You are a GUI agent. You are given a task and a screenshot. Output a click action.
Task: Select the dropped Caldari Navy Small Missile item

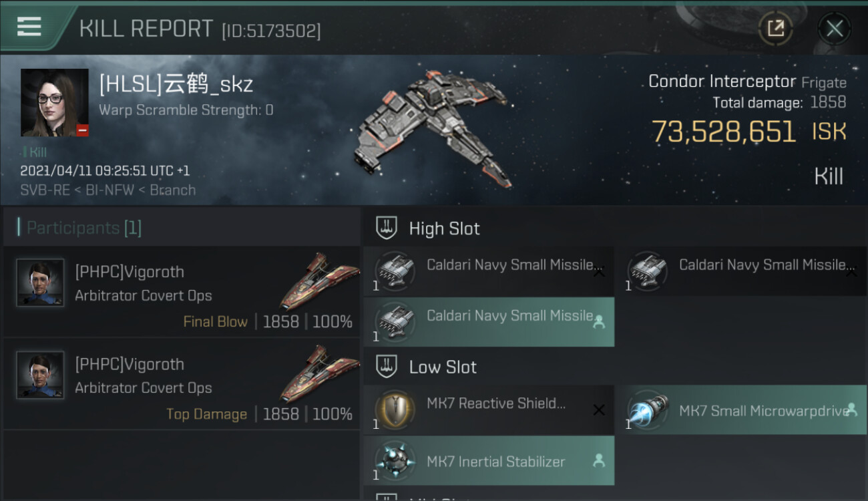tap(489, 322)
